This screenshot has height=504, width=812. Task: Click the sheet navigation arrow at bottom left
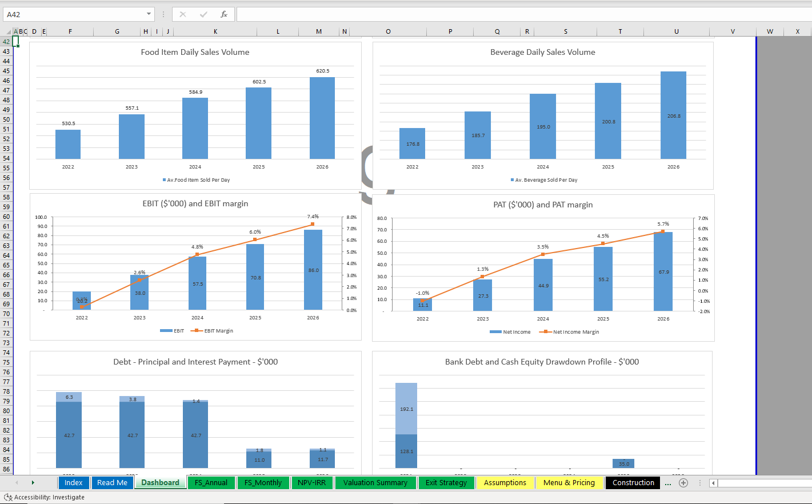pos(33,483)
